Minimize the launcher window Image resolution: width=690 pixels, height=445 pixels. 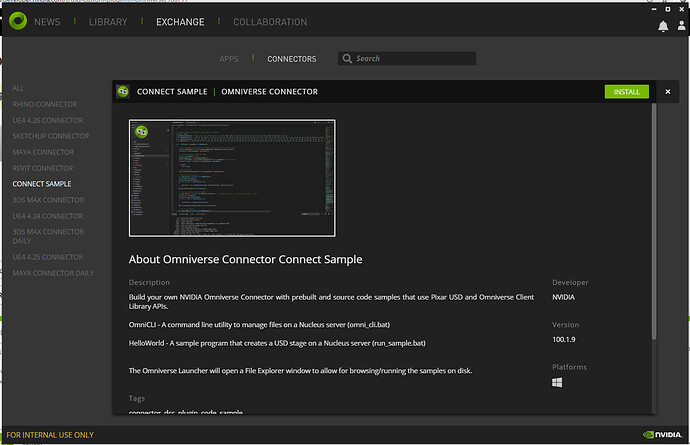654,9
